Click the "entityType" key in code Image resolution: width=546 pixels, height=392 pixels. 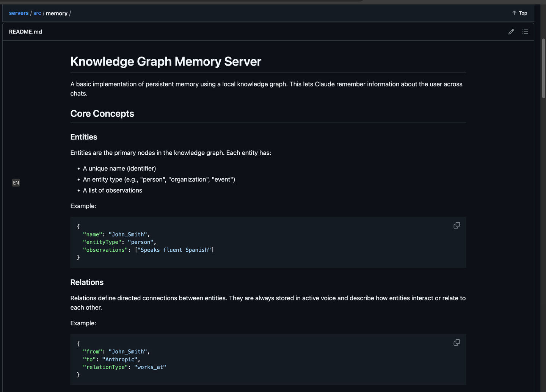point(102,242)
